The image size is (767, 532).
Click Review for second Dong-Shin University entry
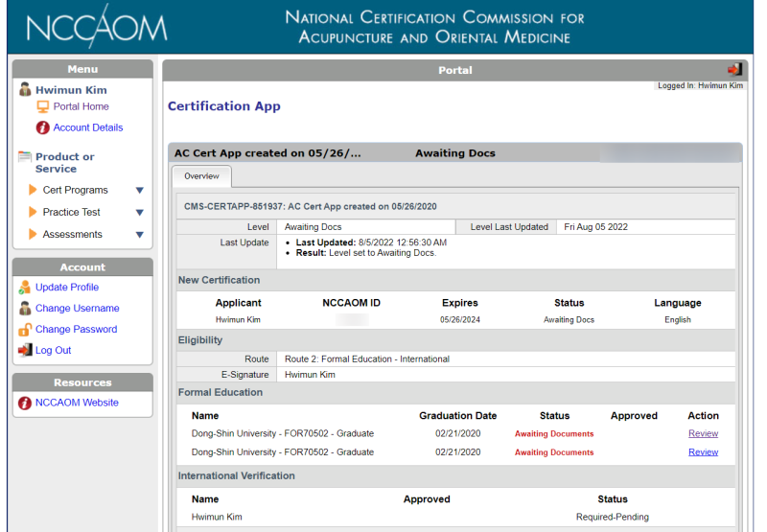703,452
